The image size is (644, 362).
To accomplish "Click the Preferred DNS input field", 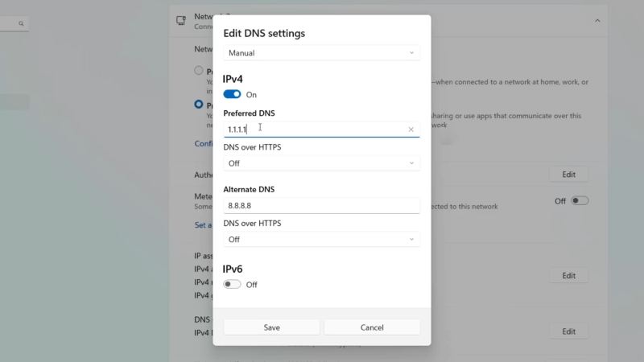I will coord(321,130).
